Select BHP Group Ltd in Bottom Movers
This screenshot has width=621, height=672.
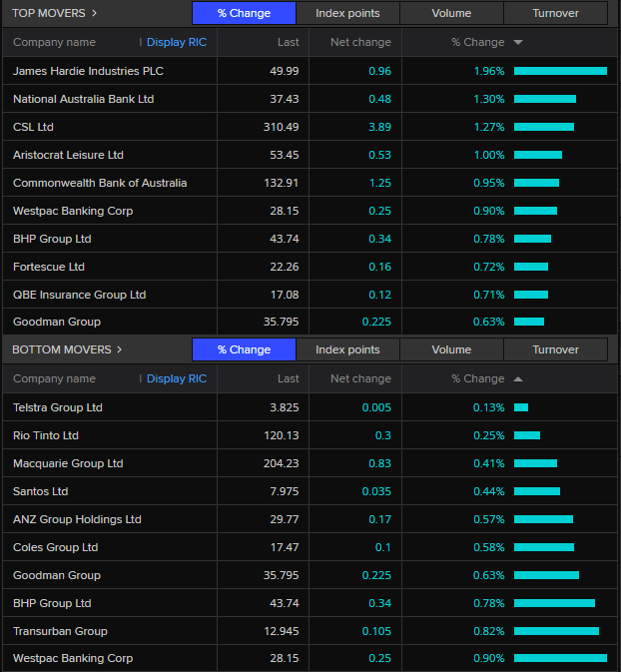click(52, 603)
